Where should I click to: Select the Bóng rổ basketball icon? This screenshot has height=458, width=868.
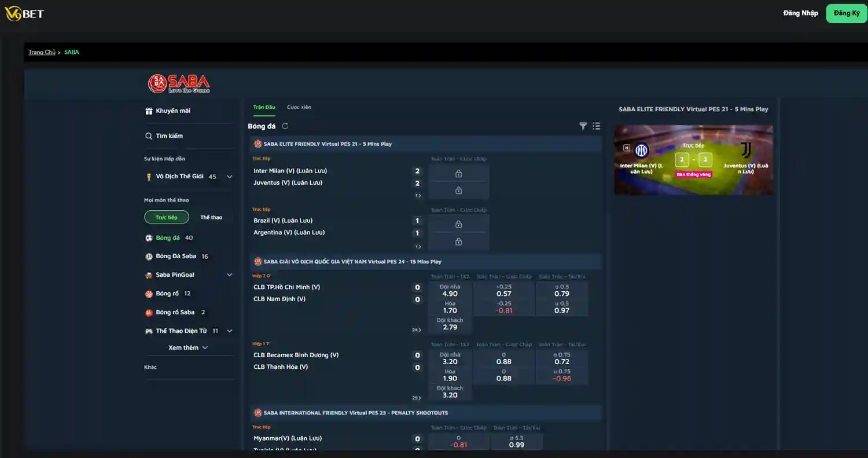(x=149, y=293)
